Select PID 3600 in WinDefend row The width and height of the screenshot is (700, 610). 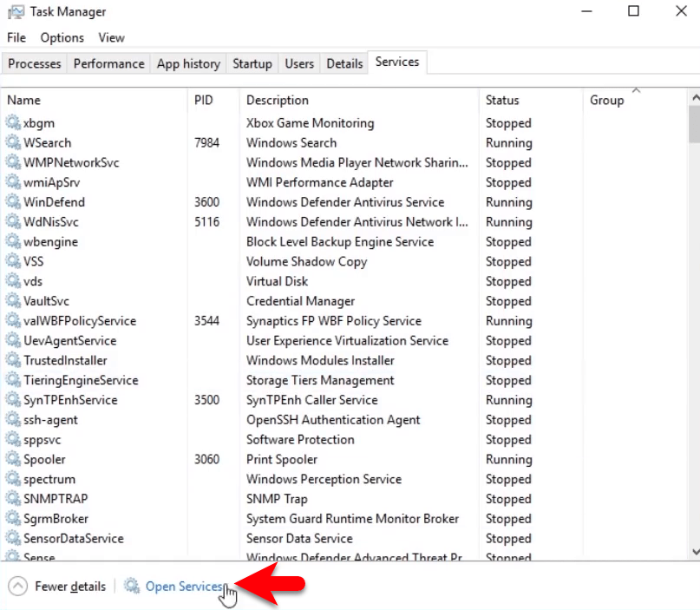coord(206,202)
